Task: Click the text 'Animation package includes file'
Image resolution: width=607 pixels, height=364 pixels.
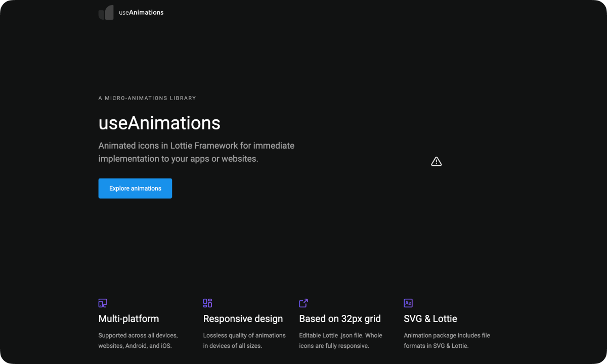Action: (x=447, y=335)
